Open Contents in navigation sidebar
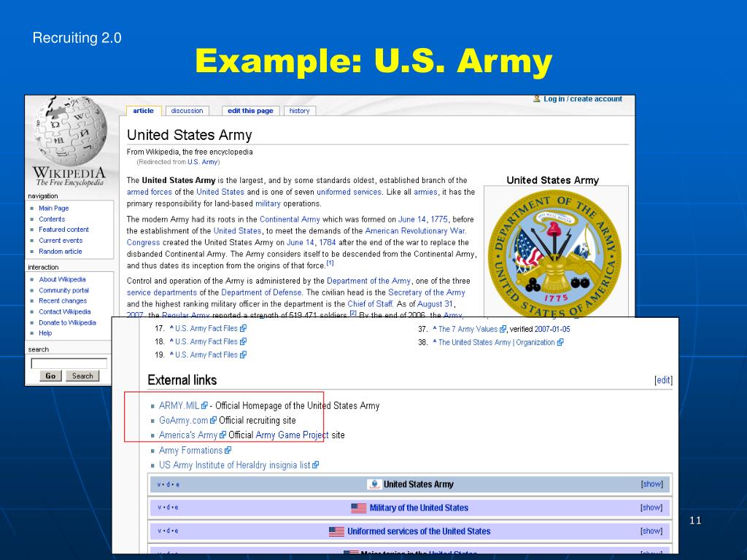 [52, 219]
